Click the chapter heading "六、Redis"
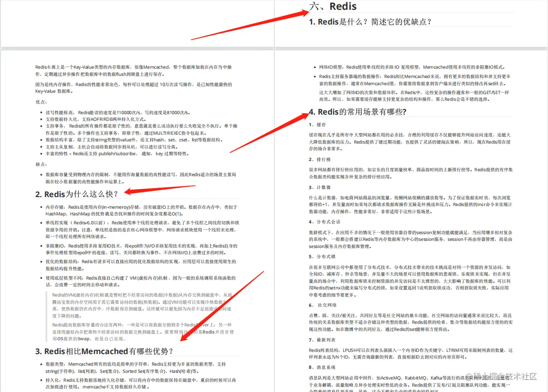 point(333,6)
